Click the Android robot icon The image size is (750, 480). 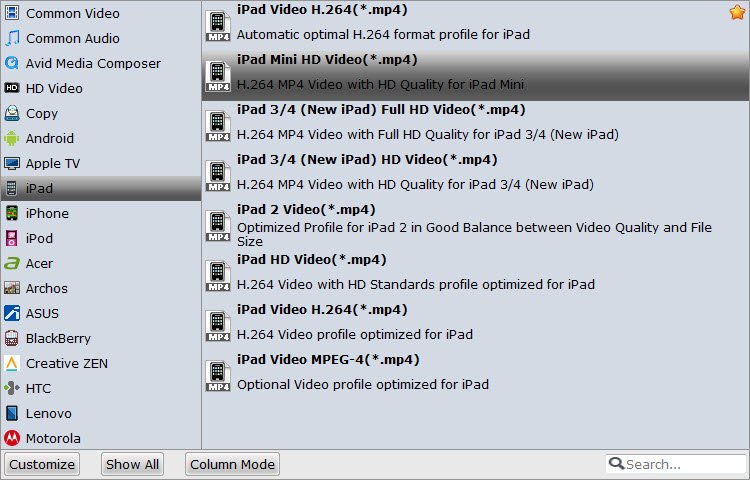(x=12, y=138)
